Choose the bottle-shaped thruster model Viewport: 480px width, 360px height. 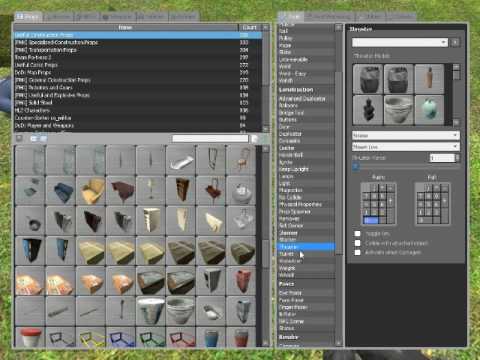pyautogui.click(x=429, y=79)
